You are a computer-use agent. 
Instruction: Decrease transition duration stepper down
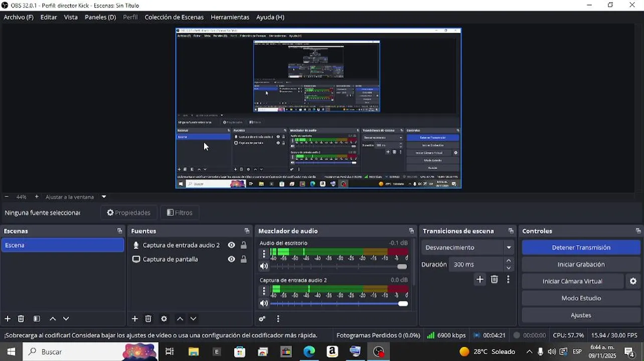509,268
